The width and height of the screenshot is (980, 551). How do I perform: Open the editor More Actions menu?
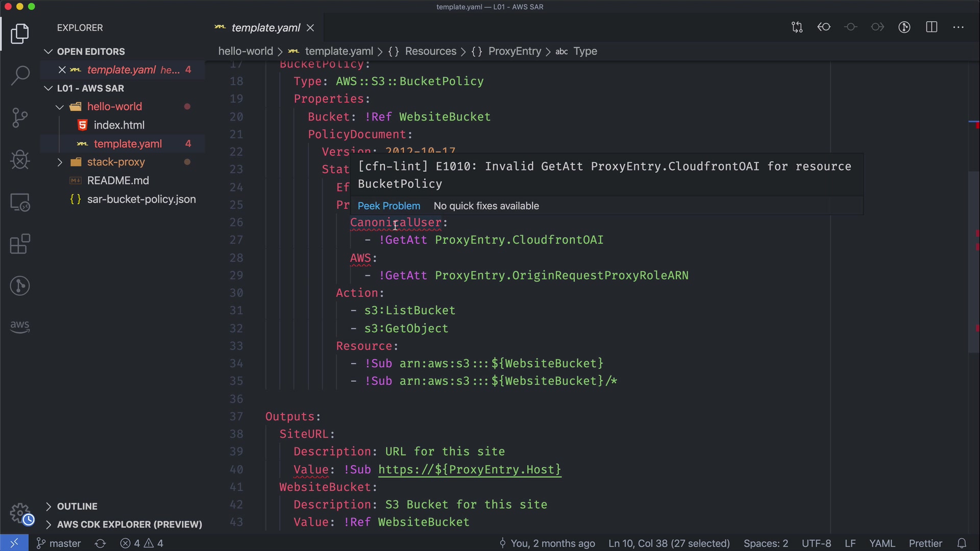[x=958, y=28]
